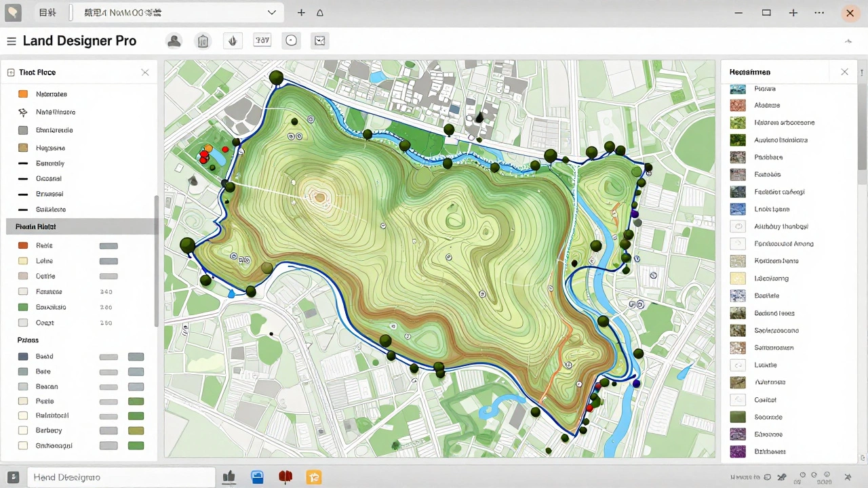
Task: Select the circle/dot drawing tool in the toolbar
Action: click(291, 41)
